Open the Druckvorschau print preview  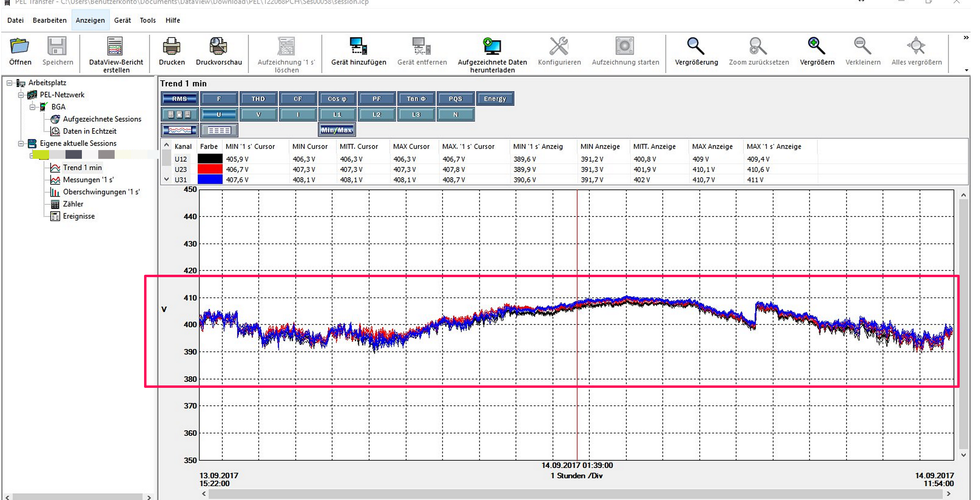[220, 46]
